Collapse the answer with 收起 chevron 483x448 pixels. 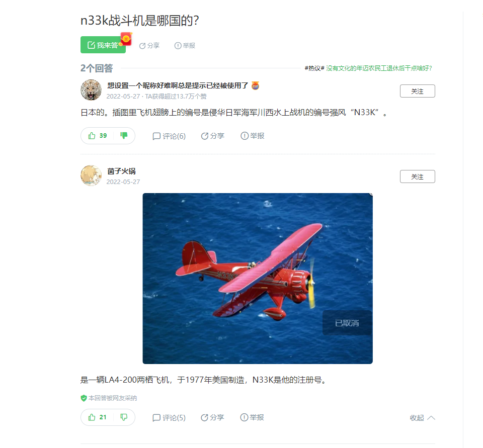(x=422, y=418)
